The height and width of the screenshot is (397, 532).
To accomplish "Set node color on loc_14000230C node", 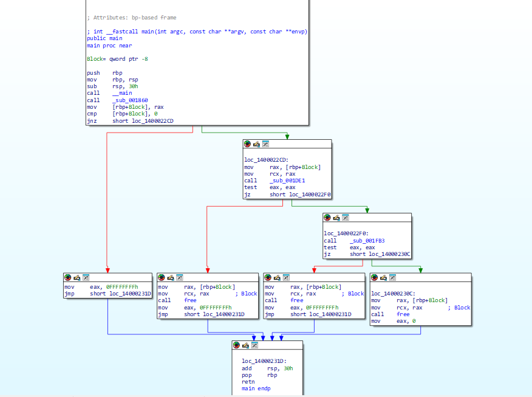I will pos(374,277).
